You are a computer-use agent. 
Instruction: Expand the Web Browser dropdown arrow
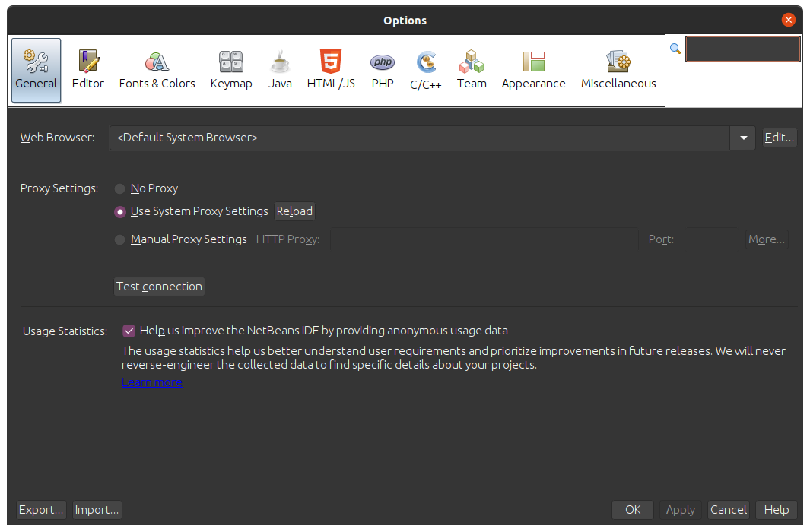tap(743, 138)
